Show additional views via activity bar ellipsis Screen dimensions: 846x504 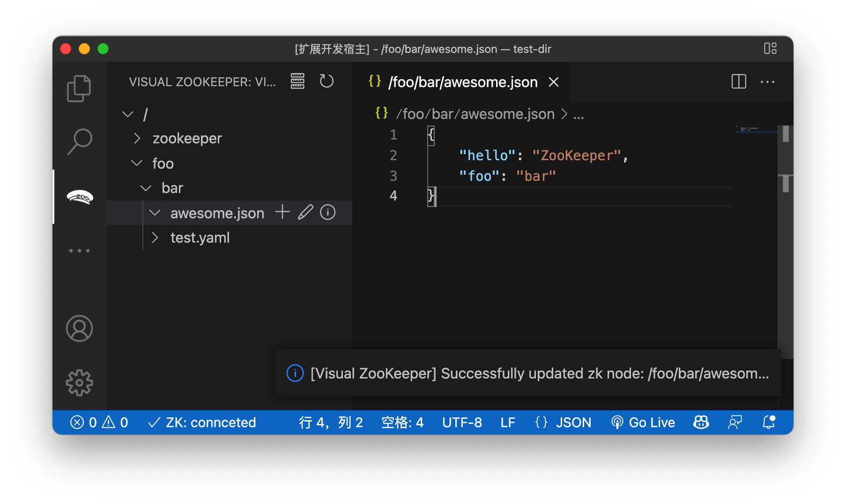click(x=79, y=251)
